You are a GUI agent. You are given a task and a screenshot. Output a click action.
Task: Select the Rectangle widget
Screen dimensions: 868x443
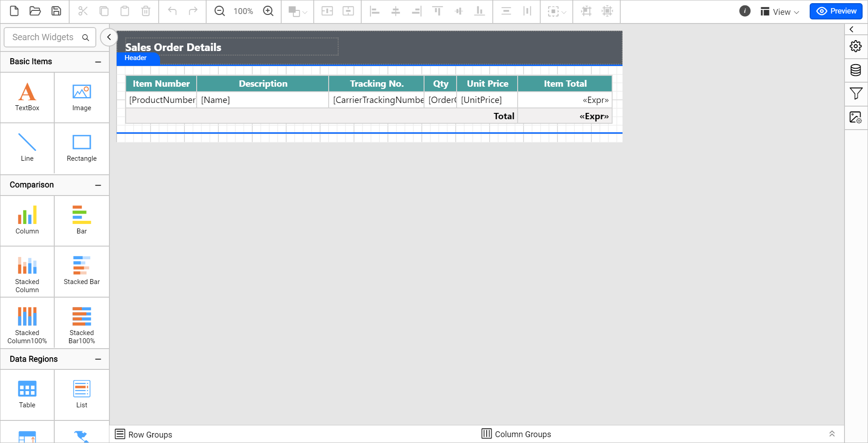coord(82,148)
